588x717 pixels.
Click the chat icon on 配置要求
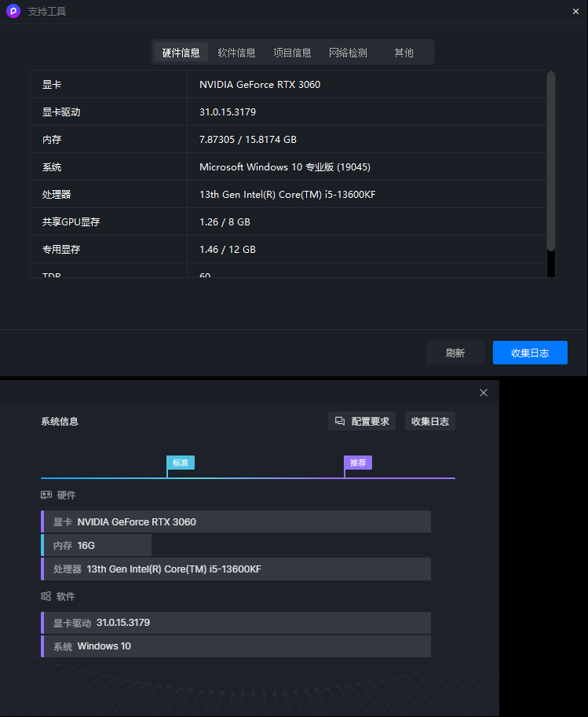tap(340, 421)
